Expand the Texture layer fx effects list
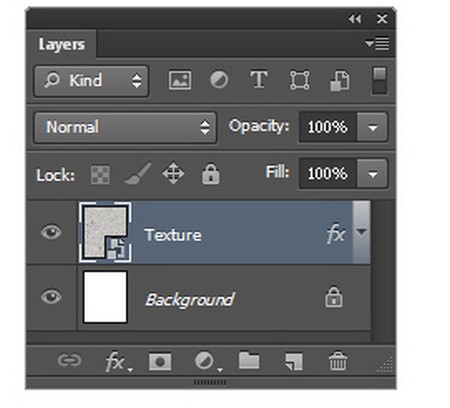Image resolution: width=450 pixels, height=408 pixels. tap(361, 232)
